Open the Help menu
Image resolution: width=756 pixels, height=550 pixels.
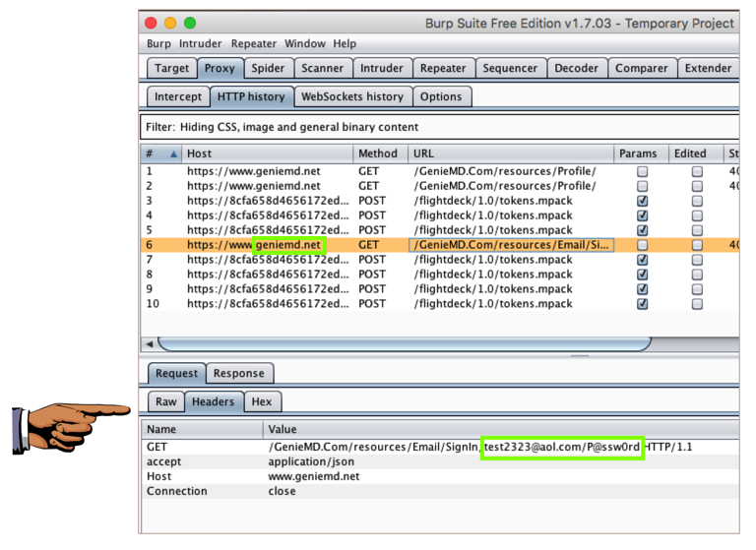pos(345,44)
